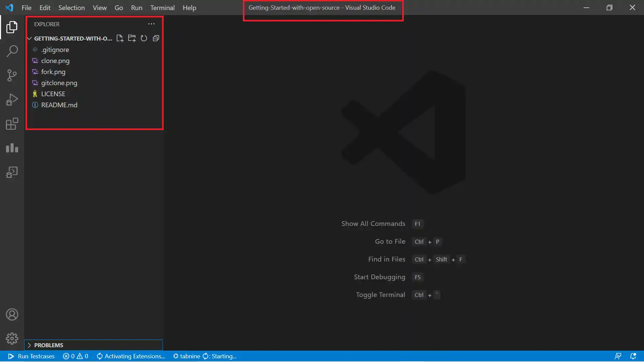Open the Extensions view
The width and height of the screenshot is (644, 362).
pyautogui.click(x=12, y=124)
